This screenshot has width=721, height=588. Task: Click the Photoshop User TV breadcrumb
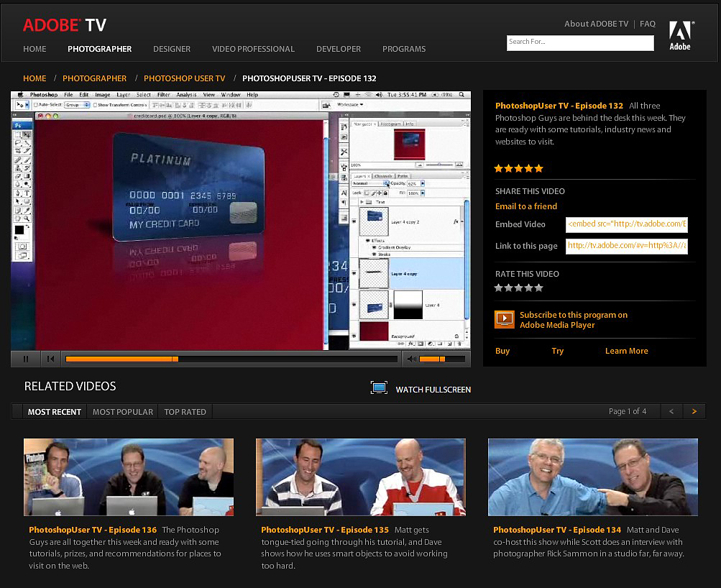(x=185, y=78)
